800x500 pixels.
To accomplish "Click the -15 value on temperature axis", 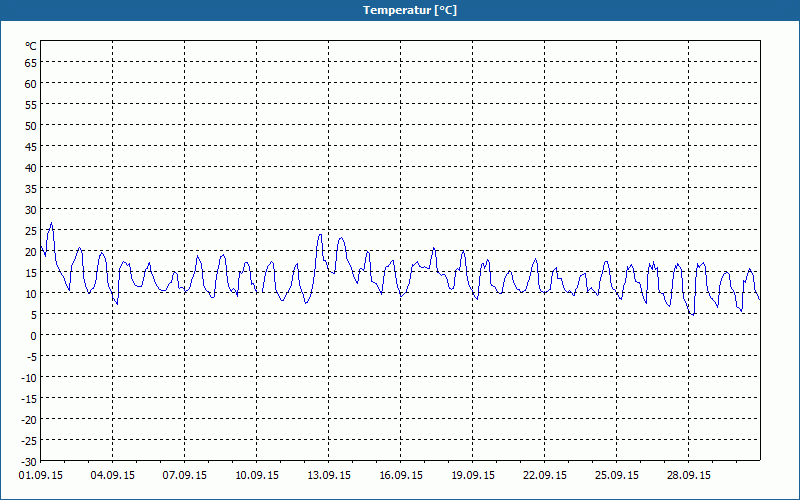I will [29, 398].
